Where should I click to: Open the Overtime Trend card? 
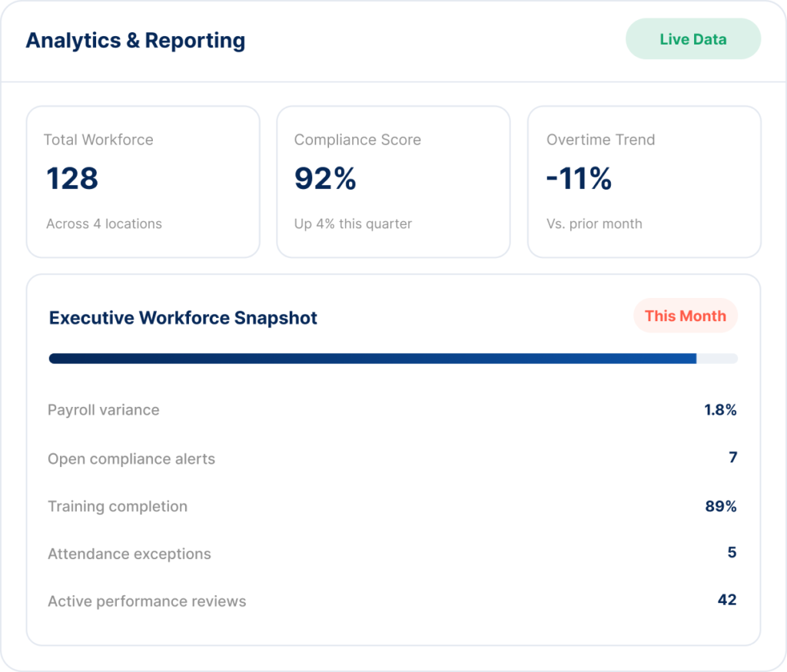[645, 181]
